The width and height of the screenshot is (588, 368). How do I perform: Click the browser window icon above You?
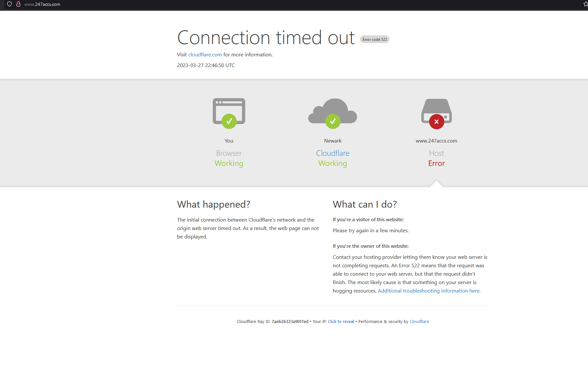[229, 113]
